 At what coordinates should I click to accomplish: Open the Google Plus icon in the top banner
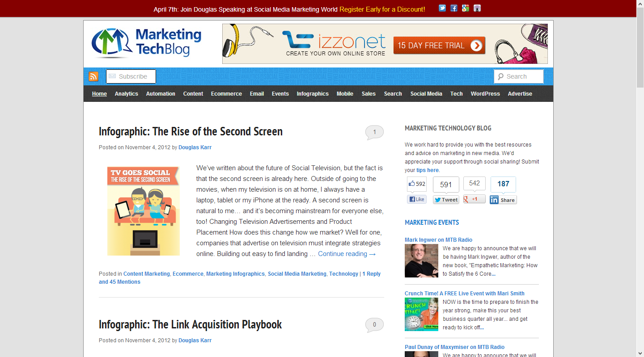(x=466, y=8)
